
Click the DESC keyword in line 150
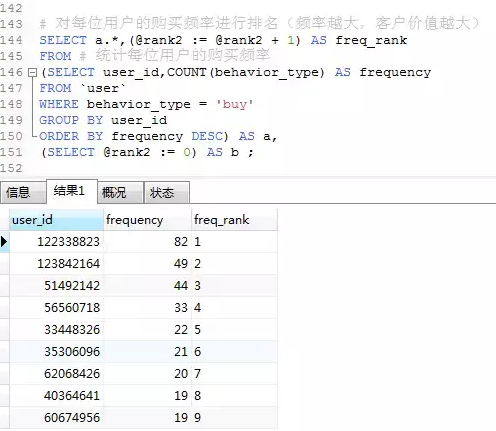207,136
